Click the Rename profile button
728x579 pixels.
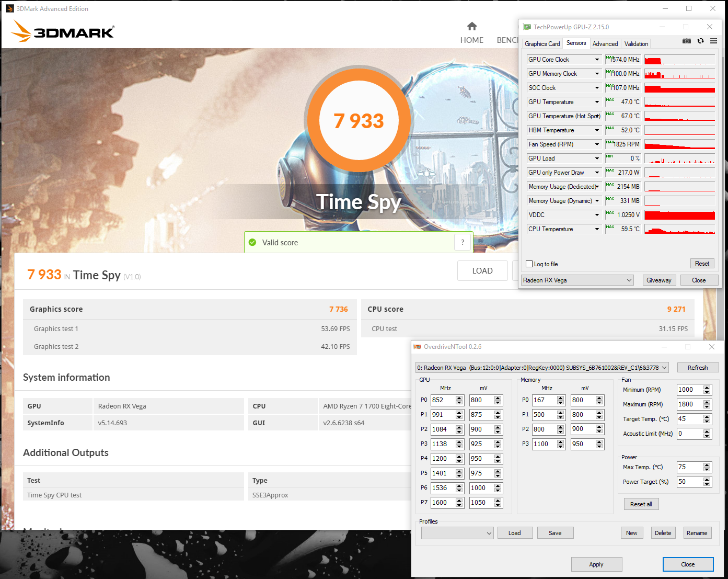click(697, 533)
